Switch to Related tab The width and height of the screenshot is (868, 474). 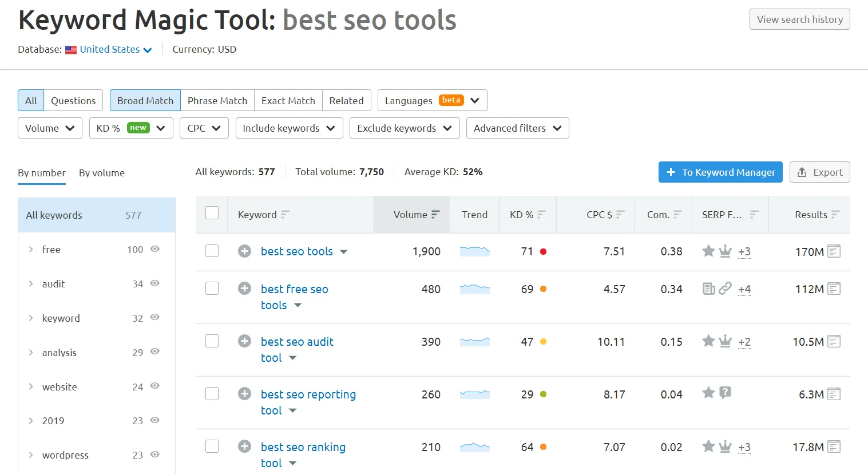coord(347,100)
